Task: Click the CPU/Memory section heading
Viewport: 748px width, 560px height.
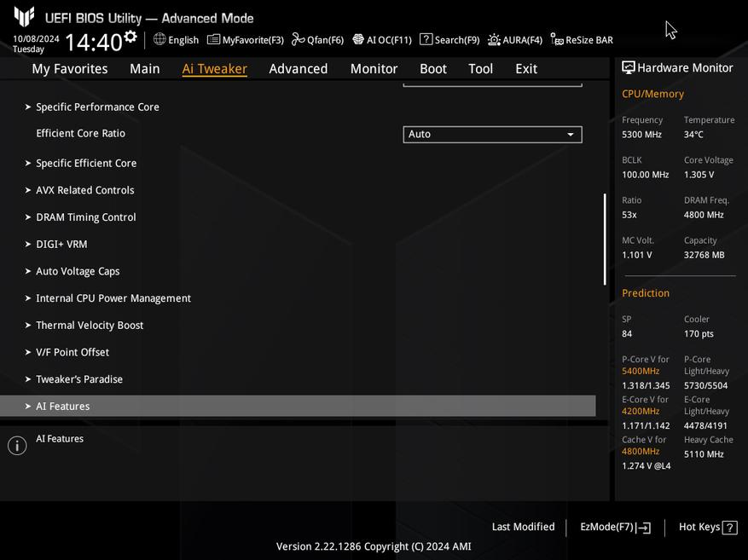Action: coord(652,94)
